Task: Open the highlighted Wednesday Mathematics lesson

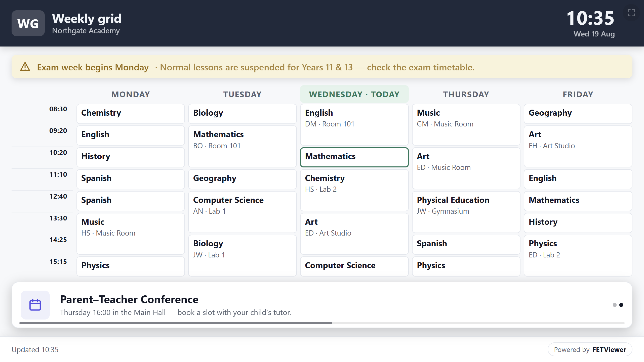Action: click(354, 157)
